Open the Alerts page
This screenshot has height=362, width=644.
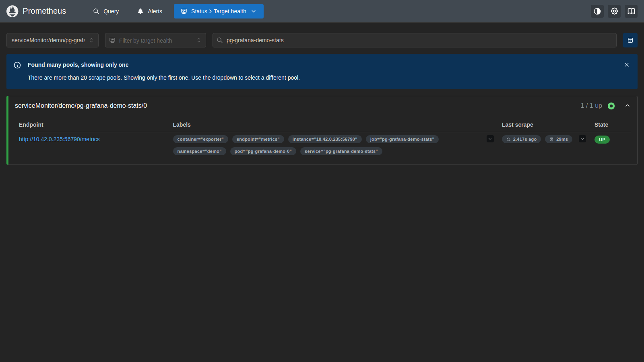coord(150,11)
